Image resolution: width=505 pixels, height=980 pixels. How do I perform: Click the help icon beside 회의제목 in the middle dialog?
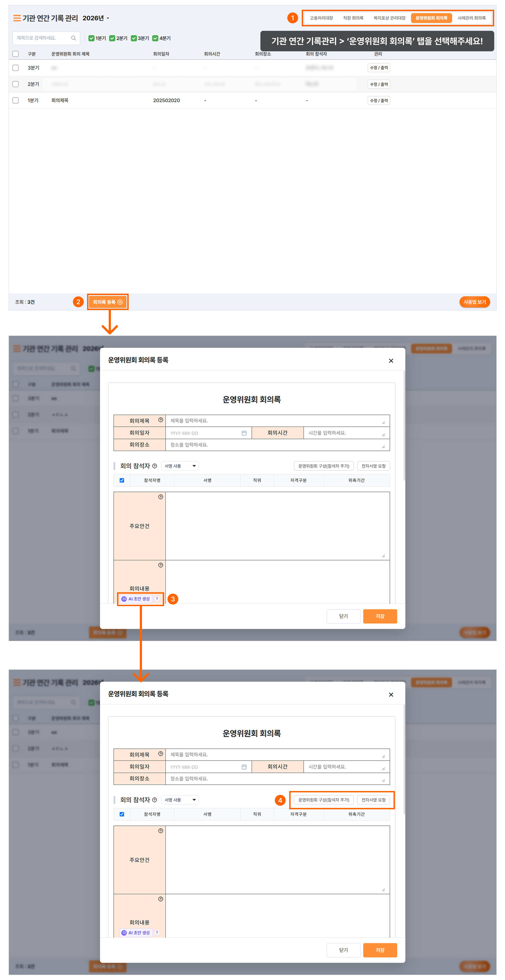click(161, 420)
